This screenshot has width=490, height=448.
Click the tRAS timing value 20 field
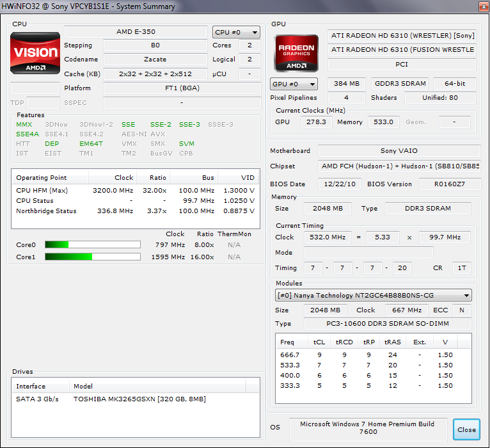click(x=402, y=268)
